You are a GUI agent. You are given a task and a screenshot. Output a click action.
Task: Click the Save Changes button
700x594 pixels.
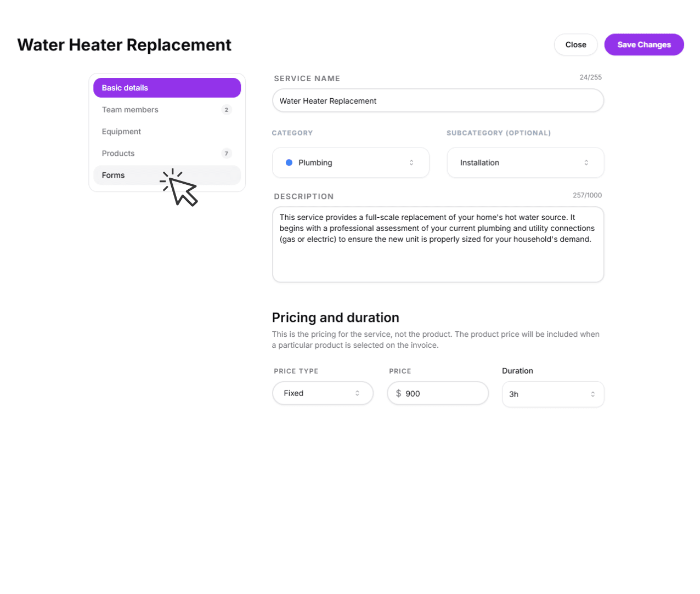click(643, 44)
